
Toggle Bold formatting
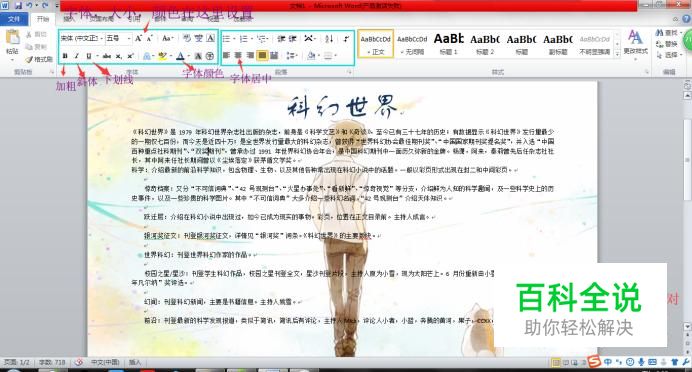point(65,56)
